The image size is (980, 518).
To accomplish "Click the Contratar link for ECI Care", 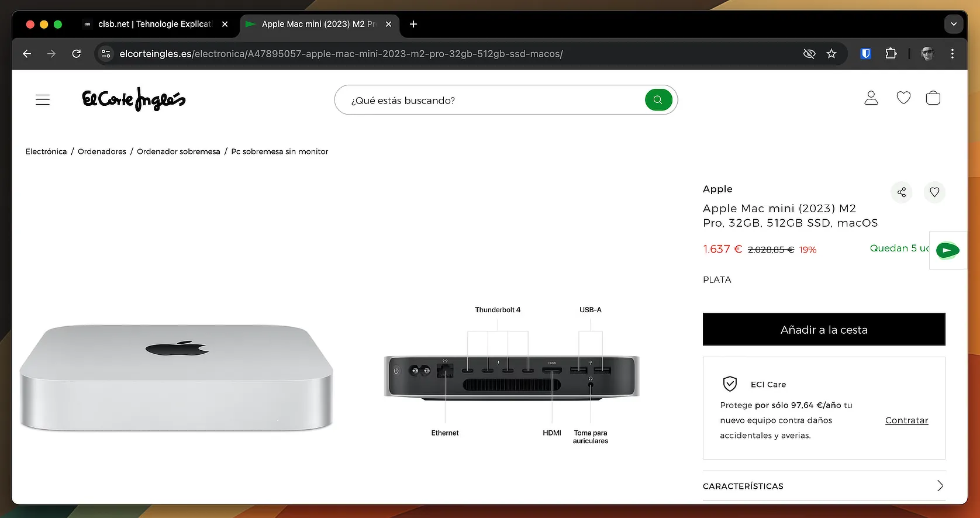I will [x=906, y=420].
